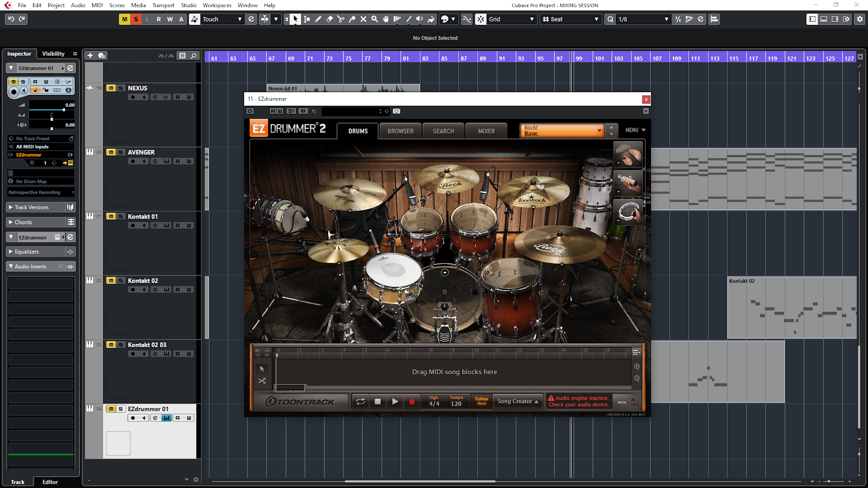Image resolution: width=868 pixels, height=488 pixels.
Task: Open the MIDI menu
Action: click(x=97, y=5)
